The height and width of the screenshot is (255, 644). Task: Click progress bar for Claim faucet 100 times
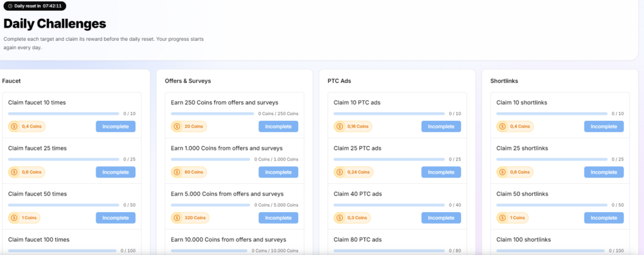pyautogui.click(x=62, y=251)
